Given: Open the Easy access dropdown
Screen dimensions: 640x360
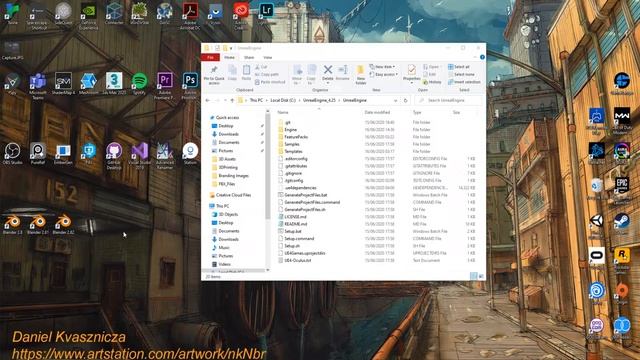Looking at the screenshot, I should (384, 75).
